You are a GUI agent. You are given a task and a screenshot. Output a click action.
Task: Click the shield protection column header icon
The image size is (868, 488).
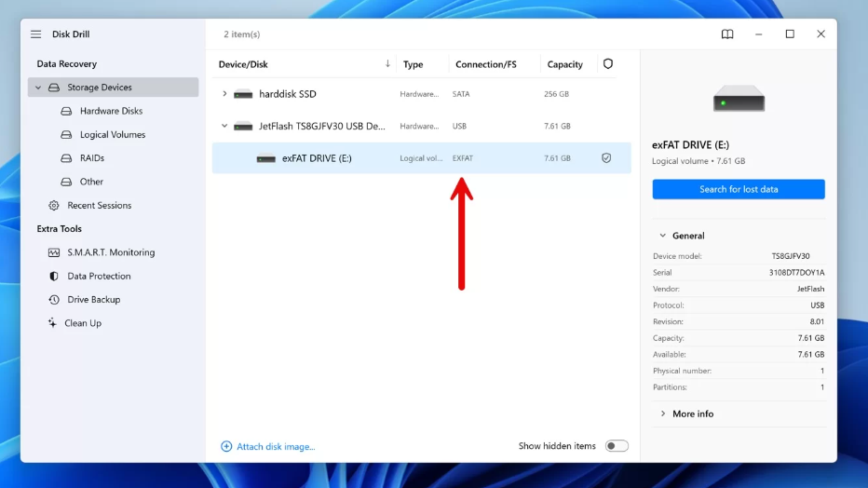(x=608, y=64)
